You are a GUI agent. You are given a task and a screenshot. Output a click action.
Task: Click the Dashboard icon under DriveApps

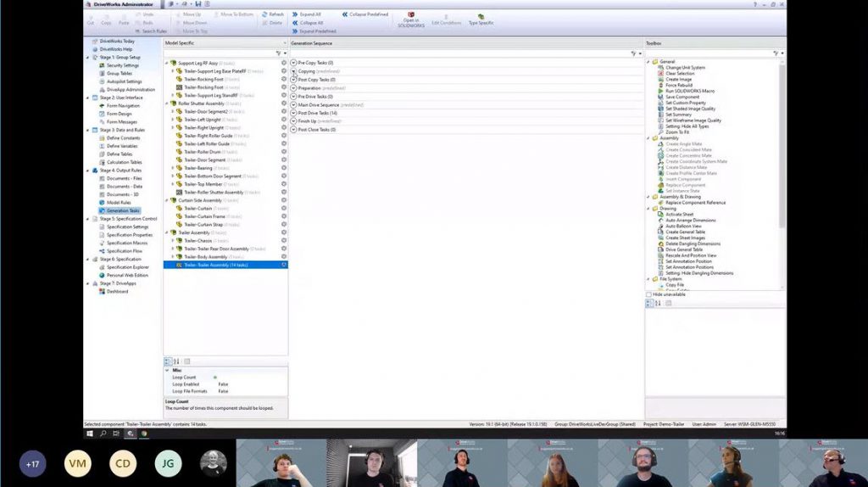[x=102, y=291]
